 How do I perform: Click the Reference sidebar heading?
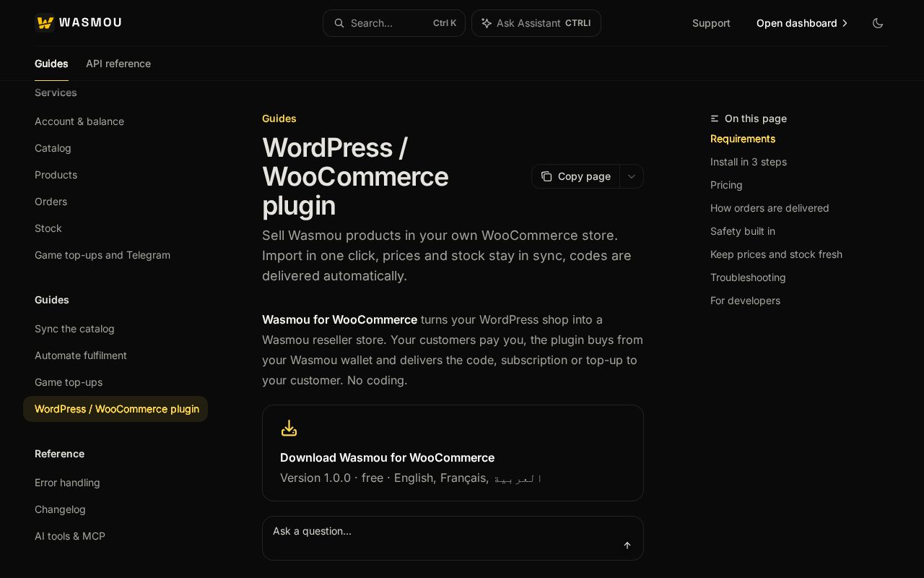pyautogui.click(x=59, y=454)
